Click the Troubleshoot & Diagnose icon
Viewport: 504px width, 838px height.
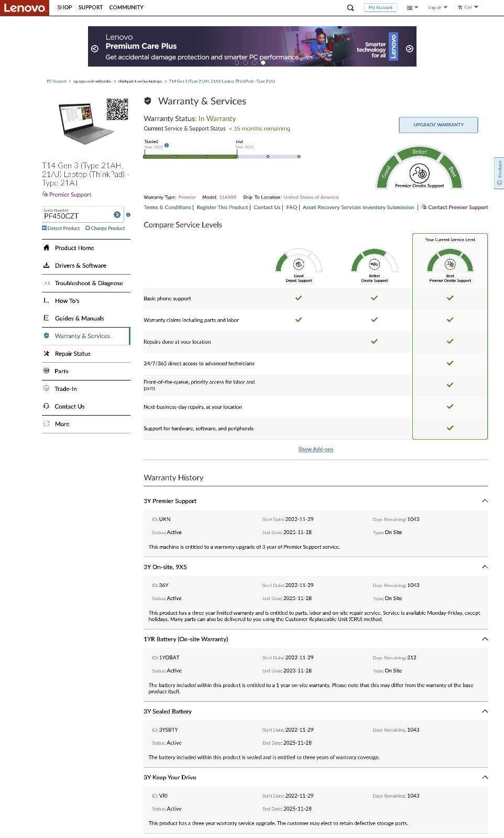point(47,283)
